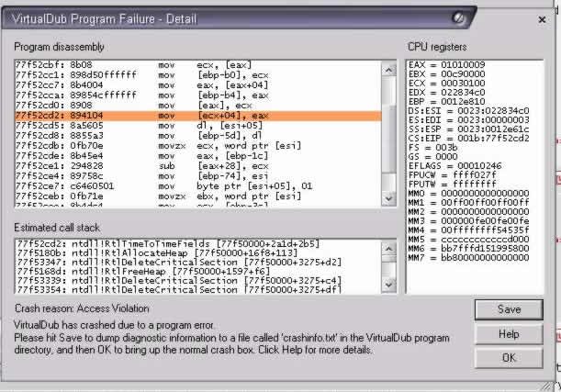Click the CPU registers label
561x392 pixels.
[437, 47]
